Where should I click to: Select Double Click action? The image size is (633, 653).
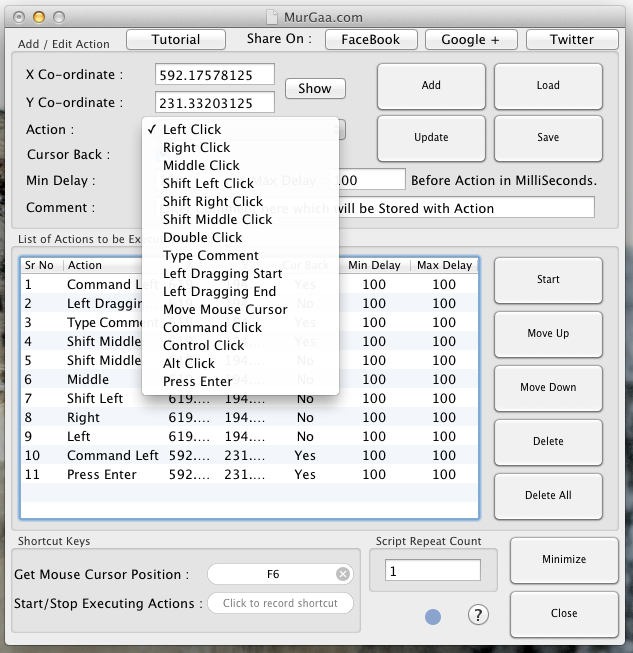240,237
